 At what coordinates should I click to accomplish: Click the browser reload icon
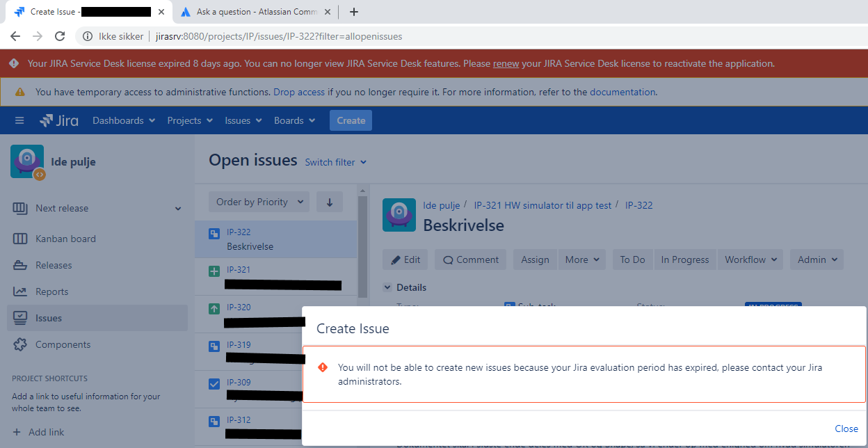(x=60, y=36)
